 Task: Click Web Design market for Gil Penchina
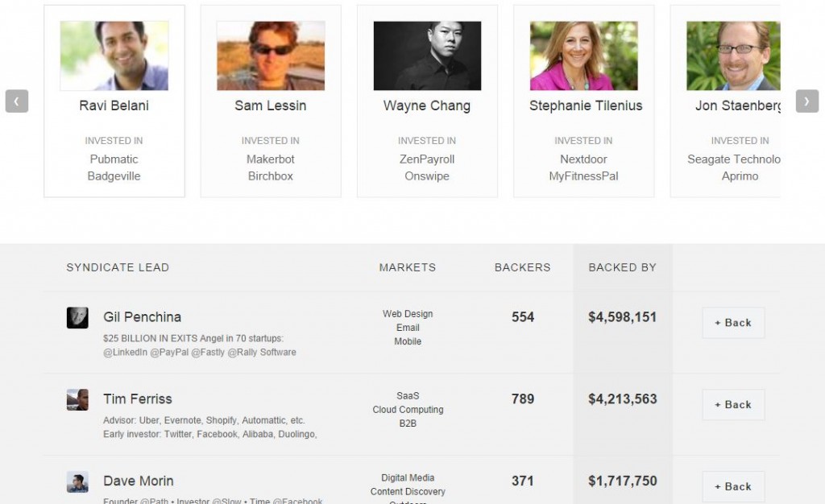point(408,314)
